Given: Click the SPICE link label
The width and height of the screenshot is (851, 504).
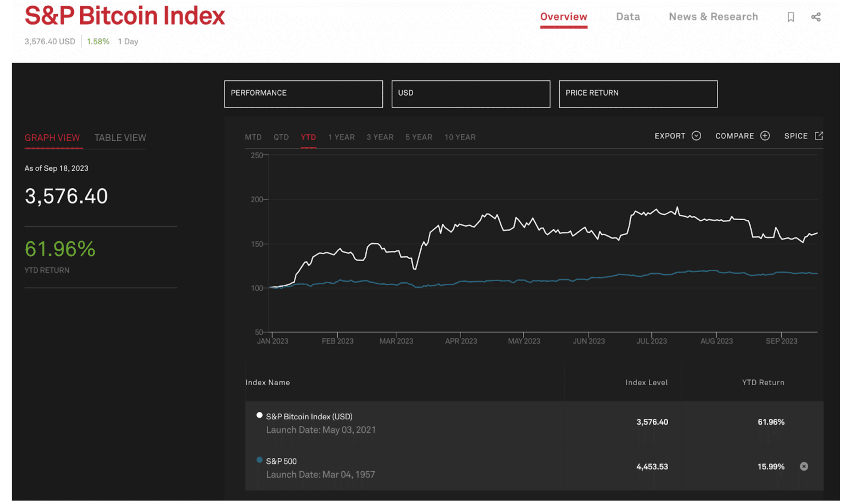Looking at the screenshot, I should [796, 136].
